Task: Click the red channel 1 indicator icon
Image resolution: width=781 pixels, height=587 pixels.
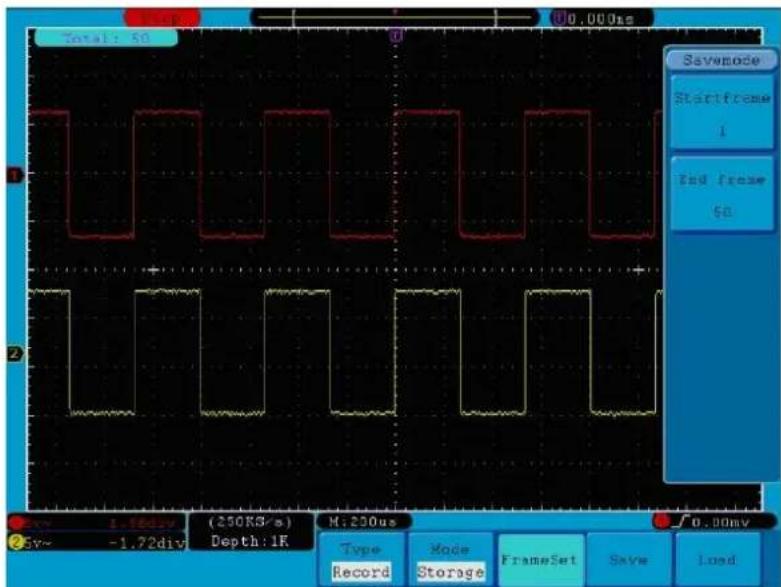Action: pyautogui.click(x=16, y=523)
